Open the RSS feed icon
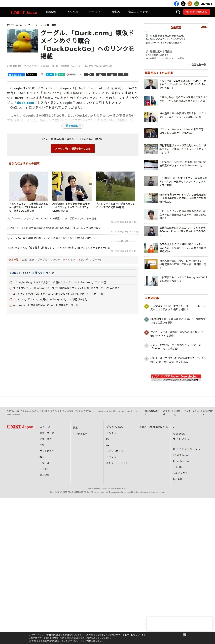 190,4
